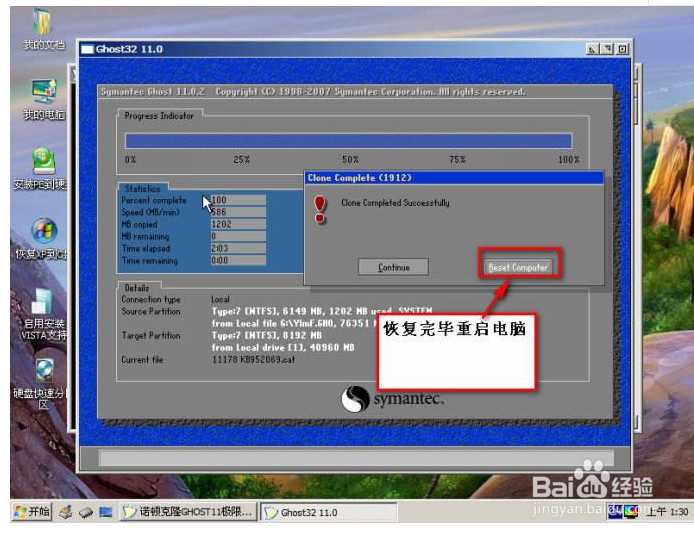The height and width of the screenshot is (533, 694).
Task: Open the 启用安装VISTA支持 desktop icon
Action: click(43, 315)
